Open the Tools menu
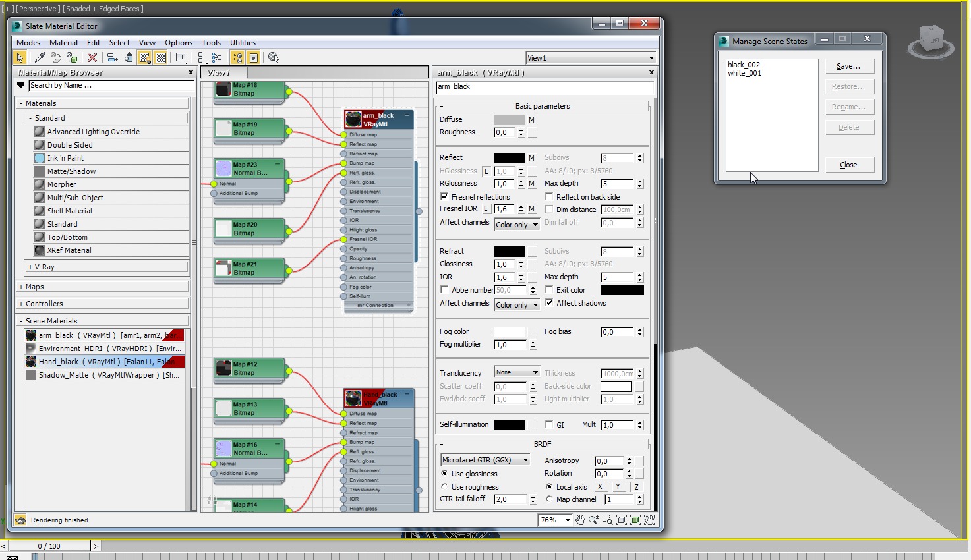This screenshot has height=560, width=971. (211, 42)
